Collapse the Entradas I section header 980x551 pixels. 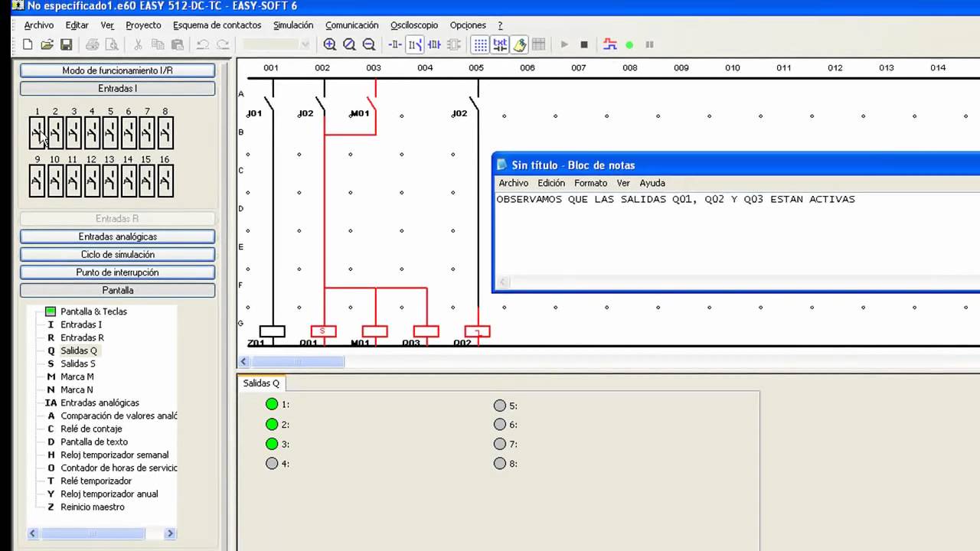tap(117, 89)
